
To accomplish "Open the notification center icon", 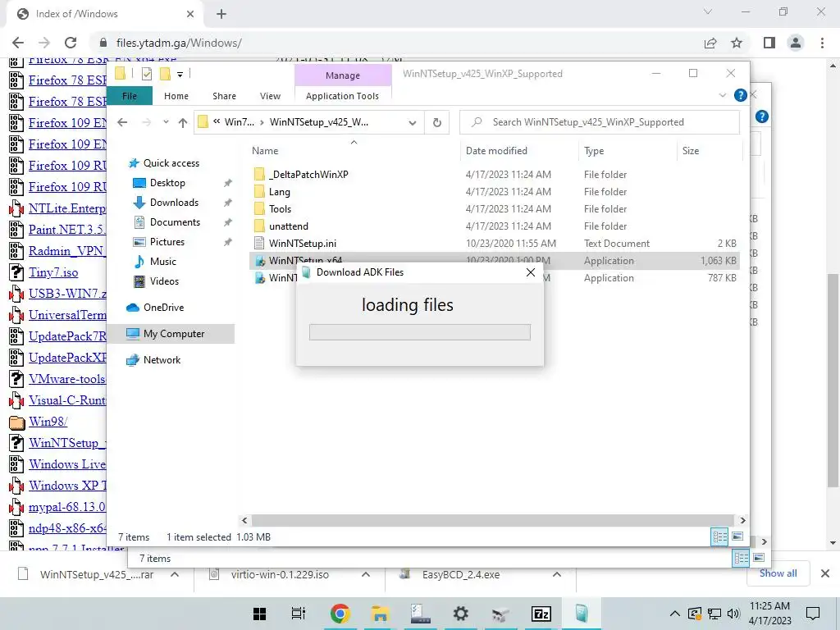I will [813, 614].
